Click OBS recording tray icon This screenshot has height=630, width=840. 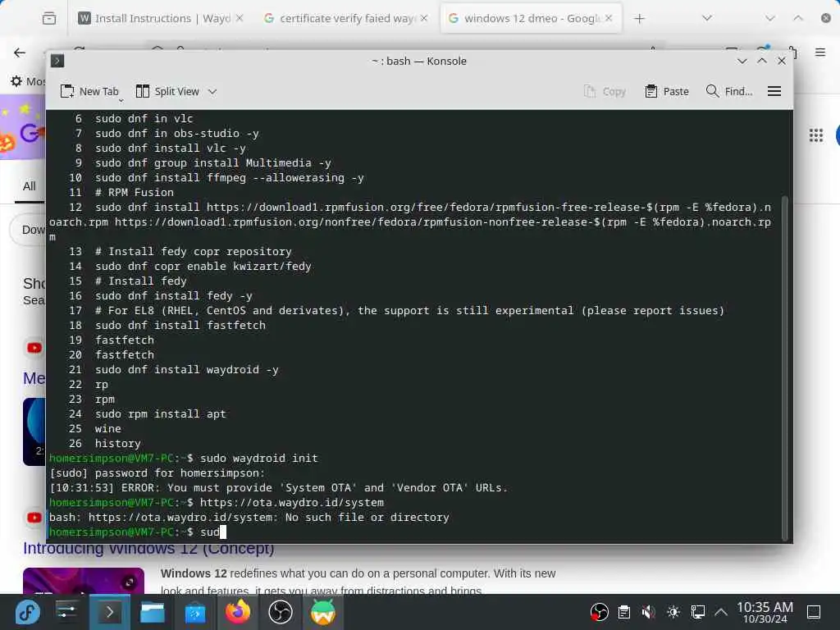[599, 612]
